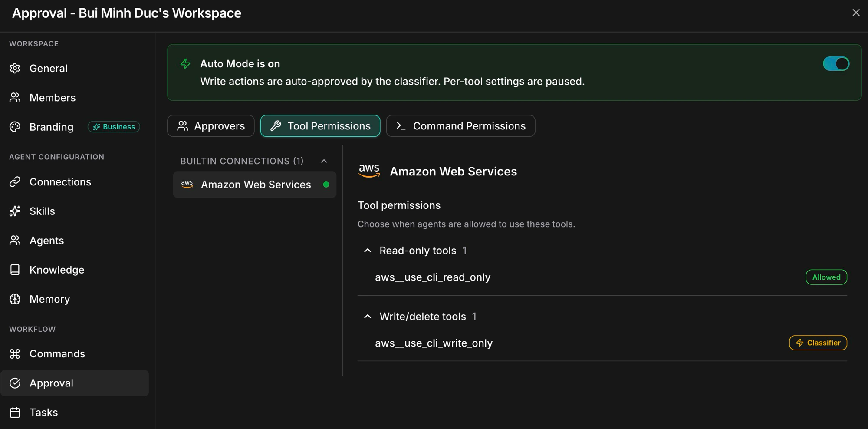Click the Memory brain icon
Image resolution: width=868 pixels, height=429 pixels.
coord(15,299)
